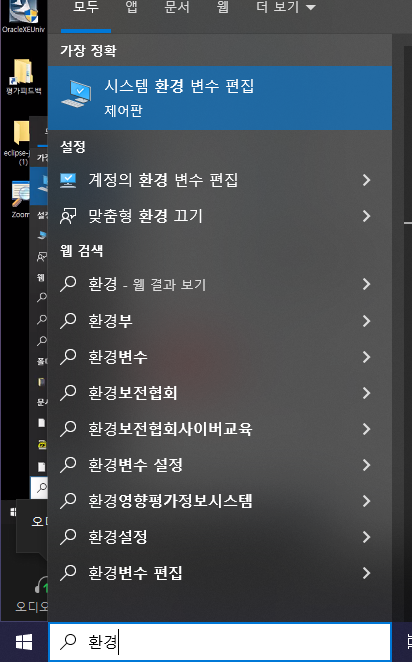Switch to the 모두 tab
412x662 pixels.
pyautogui.click(x=86, y=7)
